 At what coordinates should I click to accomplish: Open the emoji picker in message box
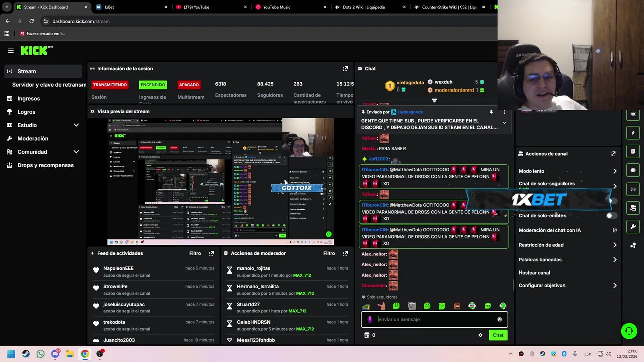(499, 319)
